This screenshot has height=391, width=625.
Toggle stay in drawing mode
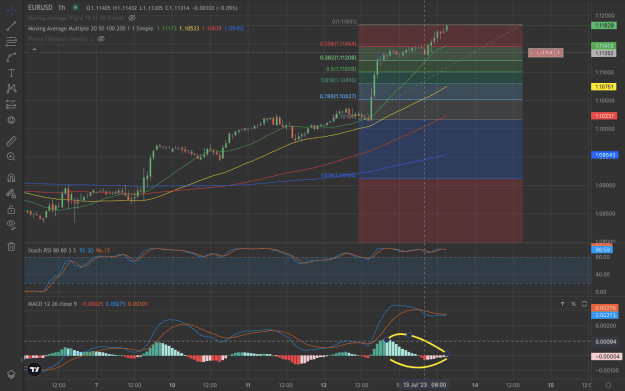click(x=11, y=194)
